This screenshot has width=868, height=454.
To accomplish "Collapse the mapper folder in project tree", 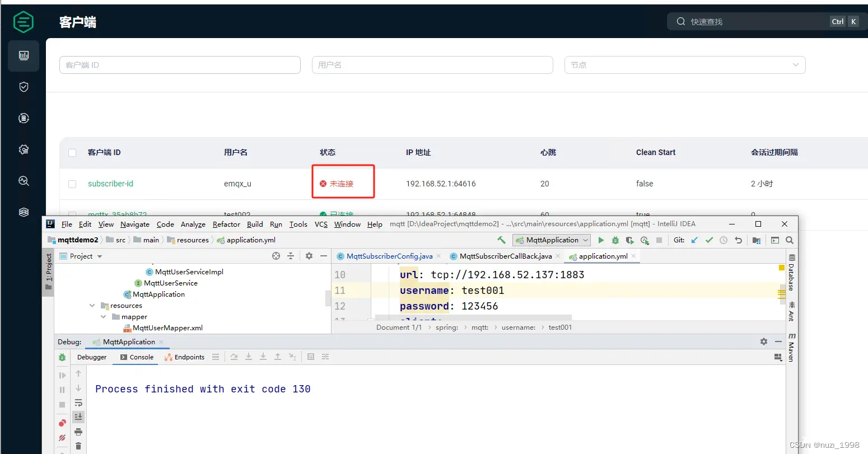I will click(104, 317).
